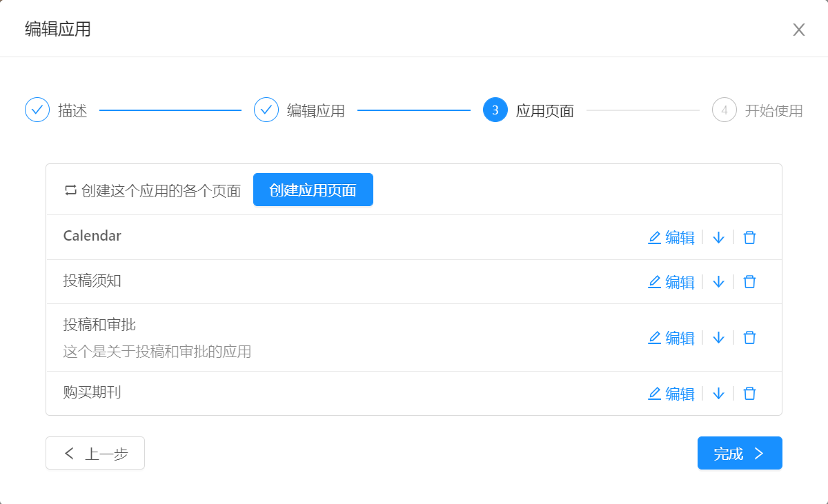Delete the 购买期刊 page
828x504 pixels.
point(749,394)
